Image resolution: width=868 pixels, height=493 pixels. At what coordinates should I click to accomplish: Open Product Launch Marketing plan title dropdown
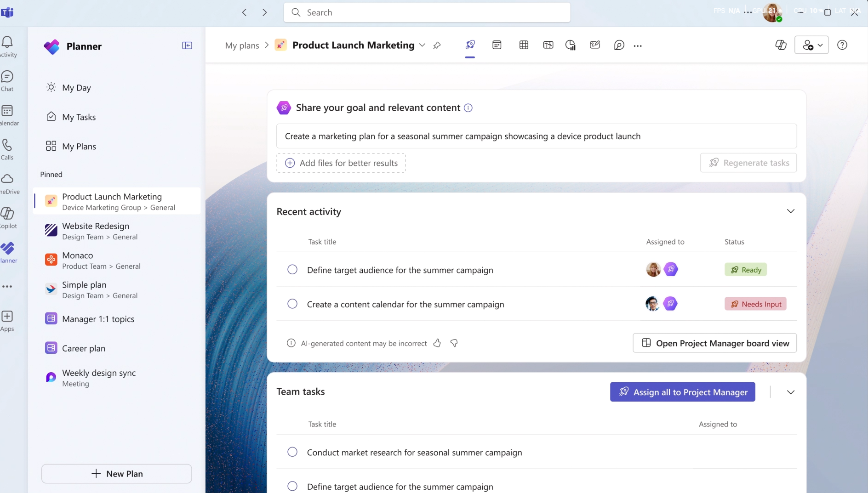[x=422, y=45]
